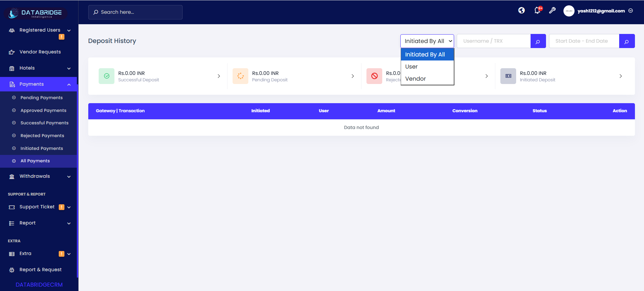Expand the Support Ticket menu chevron
This screenshot has width=644, height=291.
69,207
